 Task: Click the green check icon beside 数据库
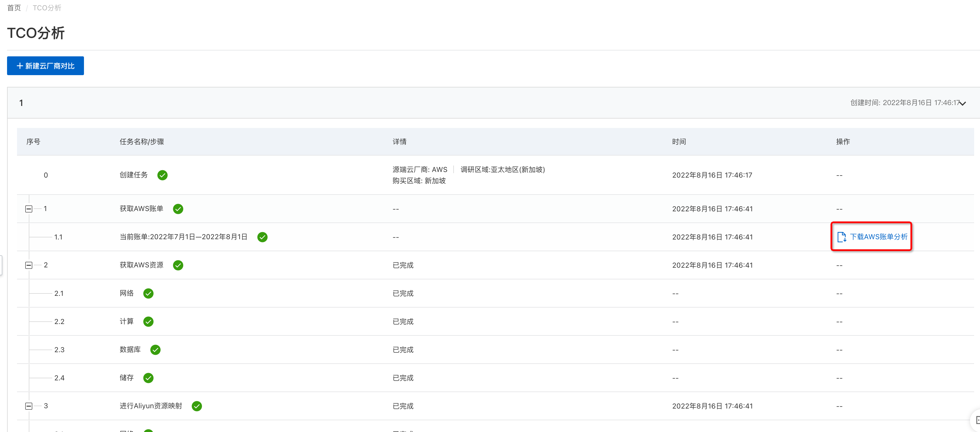click(x=156, y=350)
